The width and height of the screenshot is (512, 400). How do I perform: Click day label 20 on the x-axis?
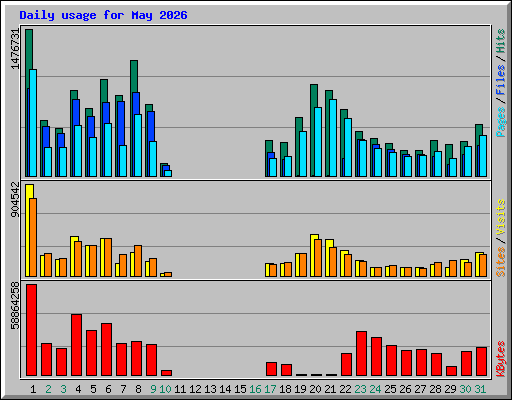tap(315, 389)
